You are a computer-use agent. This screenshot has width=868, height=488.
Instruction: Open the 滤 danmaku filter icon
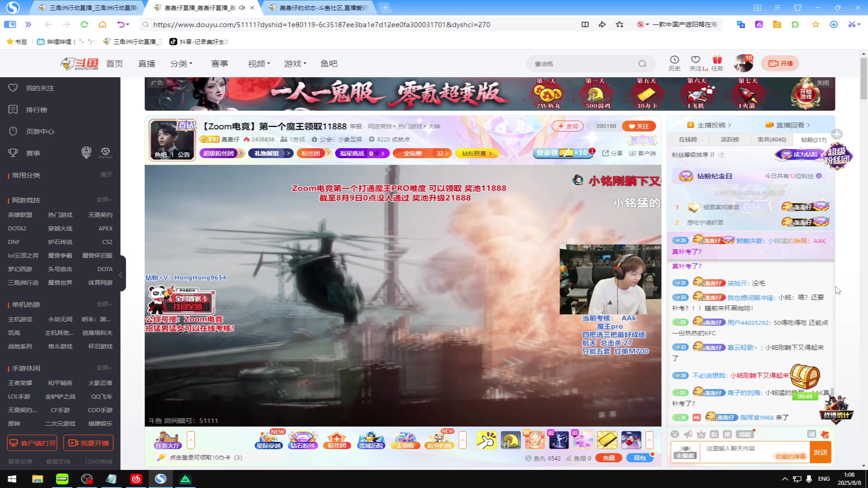click(811, 434)
